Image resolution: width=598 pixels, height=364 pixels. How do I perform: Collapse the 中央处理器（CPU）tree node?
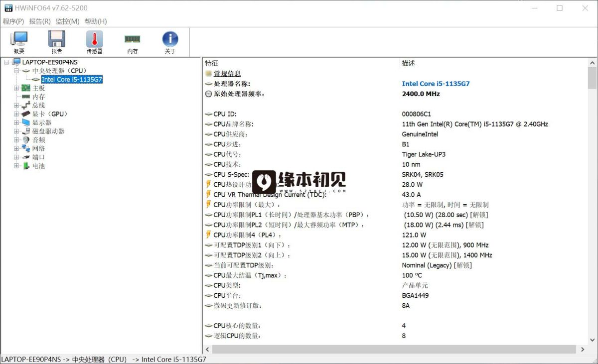[x=16, y=71]
